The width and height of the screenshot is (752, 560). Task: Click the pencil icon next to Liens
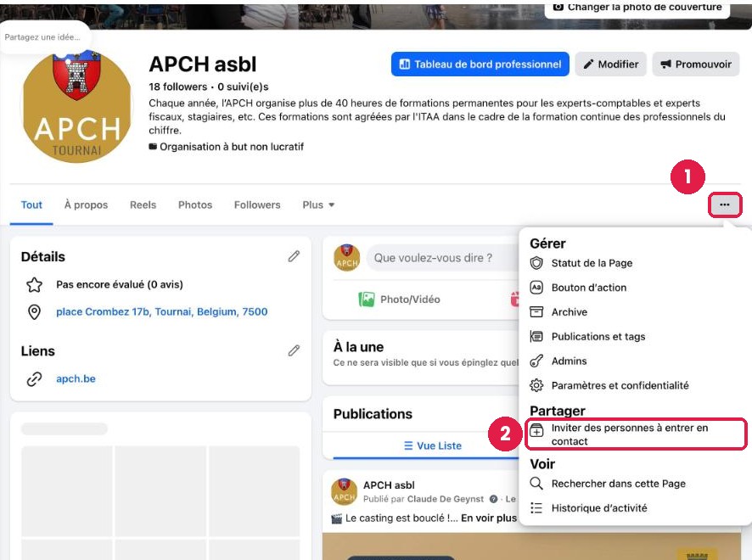[x=294, y=351]
